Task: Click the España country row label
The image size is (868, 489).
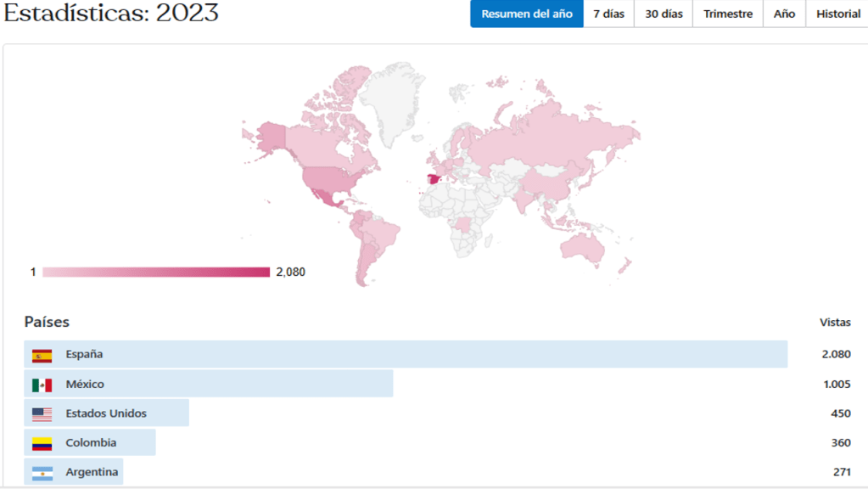Action: (84, 354)
